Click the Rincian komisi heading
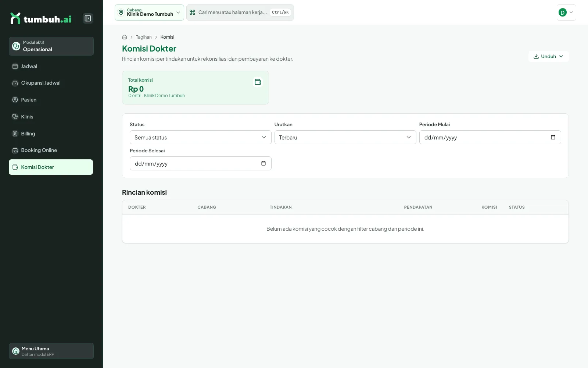Viewport: 588px width, 368px height. click(x=144, y=192)
